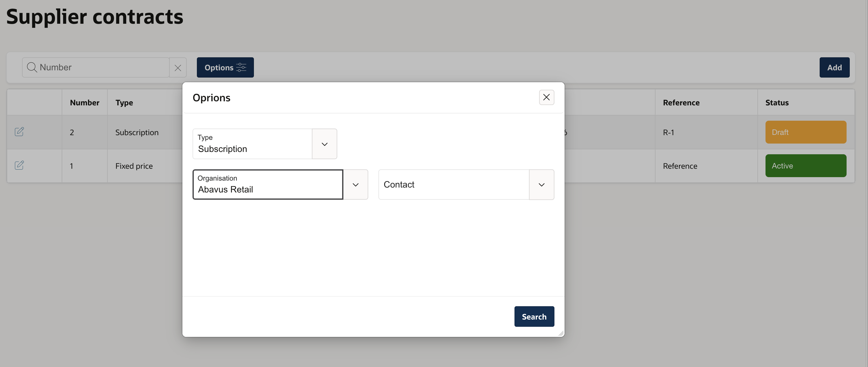
Task: Expand the Contact dropdown
Action: pos(541,184)
